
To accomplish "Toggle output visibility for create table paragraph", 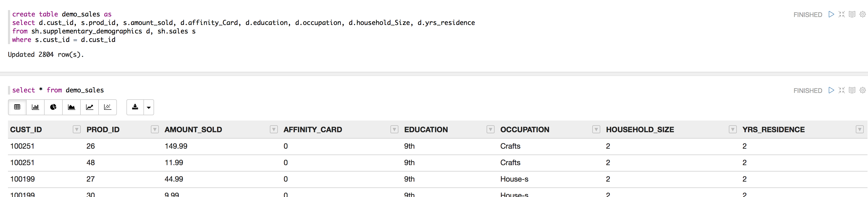I will (852, 15).
